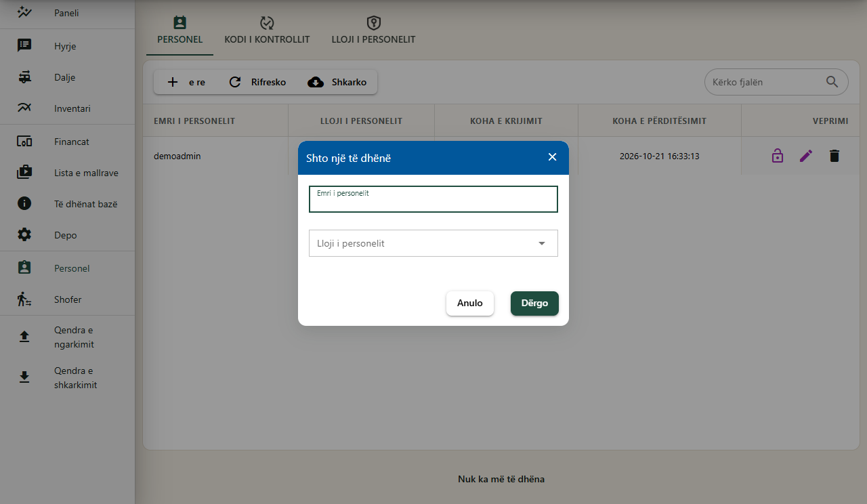Click the Anulo button
This screenshot has width=867, height=504.
tap(470, 303)
